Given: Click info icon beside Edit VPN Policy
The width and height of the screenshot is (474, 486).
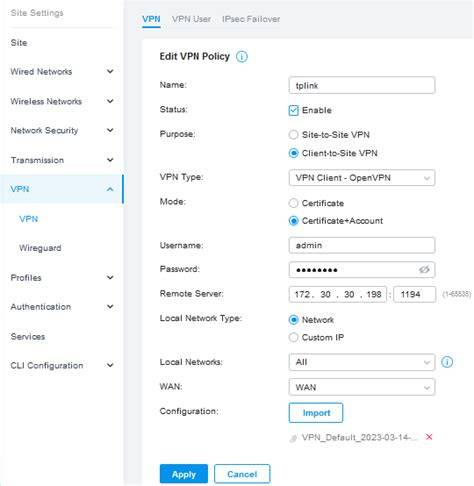Looking at the screenshot, I should [x=242, y=57].
